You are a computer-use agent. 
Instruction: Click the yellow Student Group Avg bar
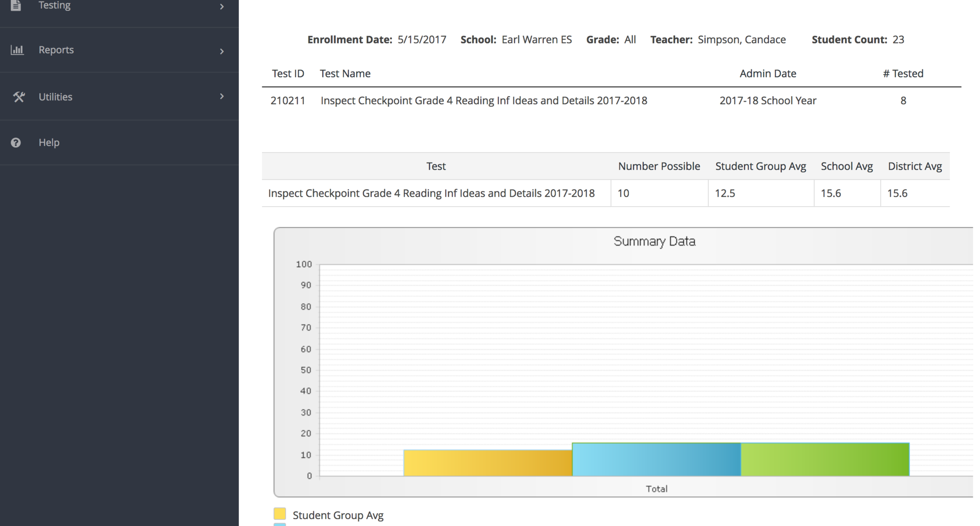pos(488,463)
